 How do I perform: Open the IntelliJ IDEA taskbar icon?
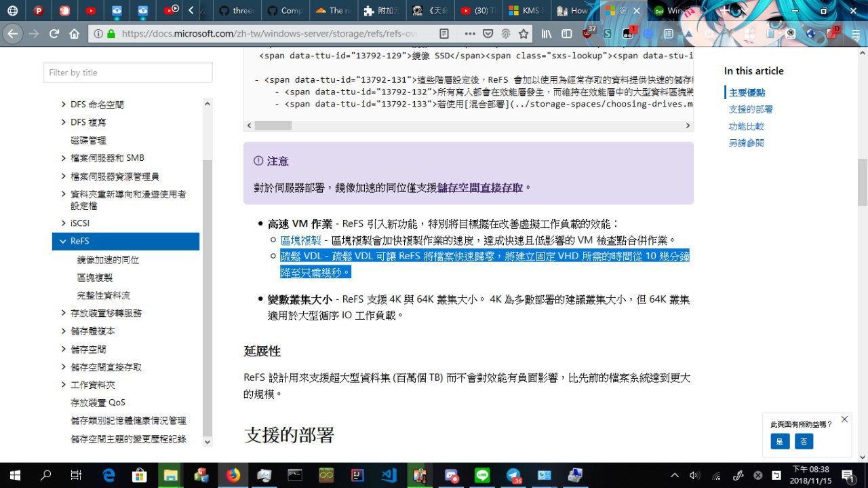357,475
